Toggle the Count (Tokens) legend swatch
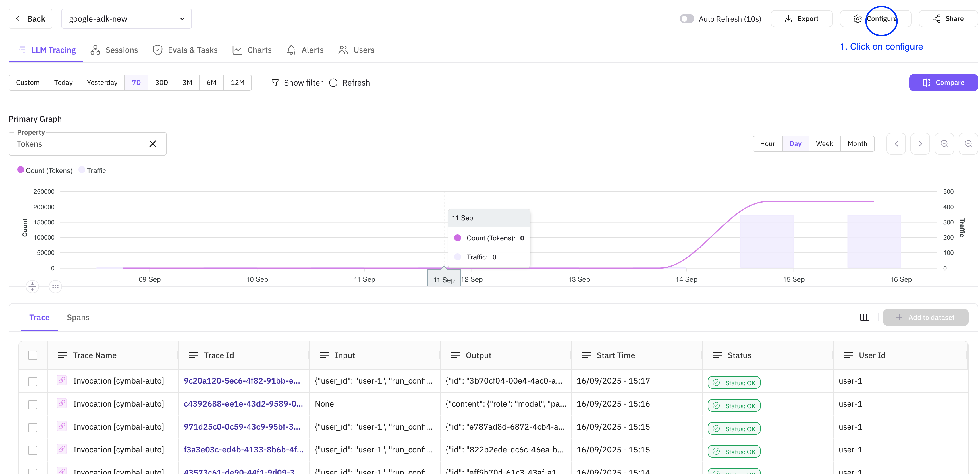Image resolution: width=980 pixels, height=474 pixels. pos(21,170)
